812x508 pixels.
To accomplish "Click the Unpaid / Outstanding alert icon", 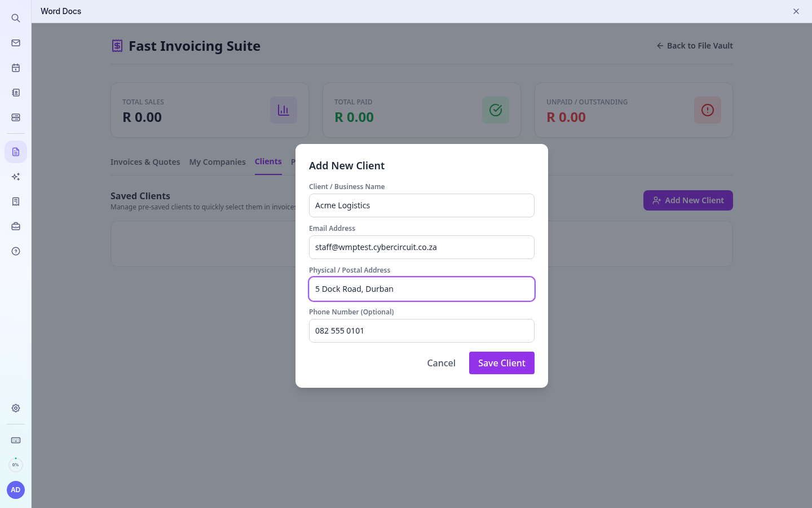I will point(708,110).
